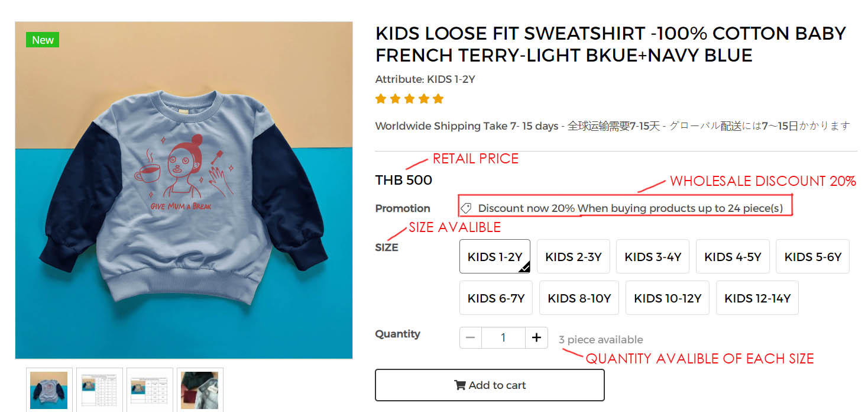Click the green New badge on image
This screenshot has height=412, width=868.
point(43,40)
